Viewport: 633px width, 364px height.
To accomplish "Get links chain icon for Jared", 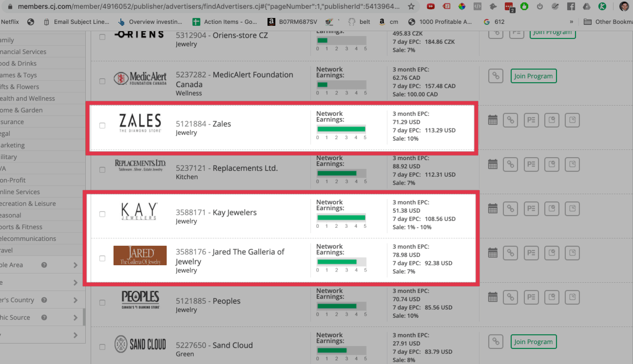I will click(510, 253).
